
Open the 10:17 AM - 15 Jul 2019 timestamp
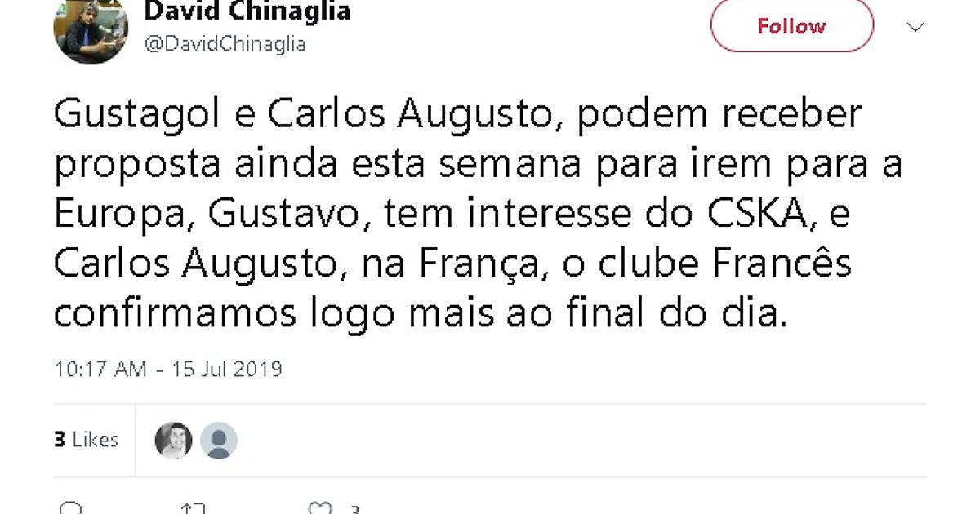click(x=168, y=369)
